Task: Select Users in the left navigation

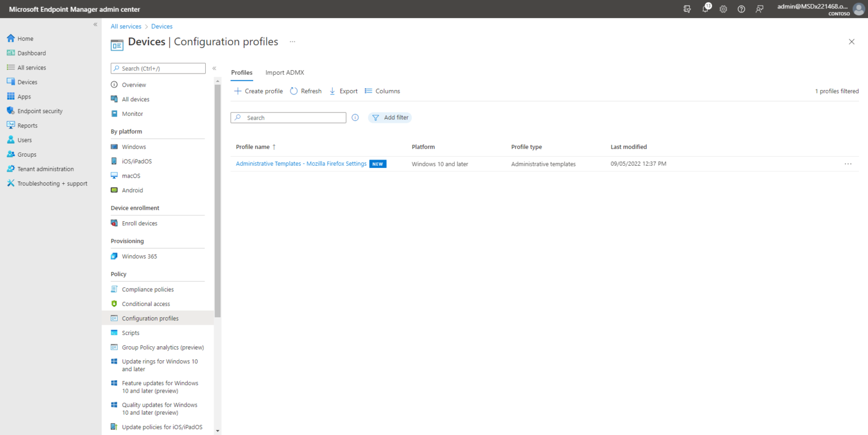Action: pyautogui.click(x=25, y=140)
